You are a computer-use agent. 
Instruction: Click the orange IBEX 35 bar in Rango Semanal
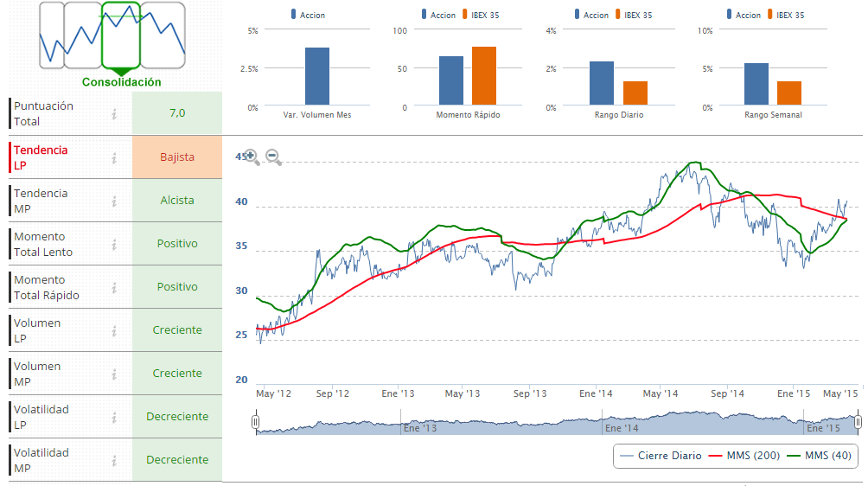tap(789, 93)
